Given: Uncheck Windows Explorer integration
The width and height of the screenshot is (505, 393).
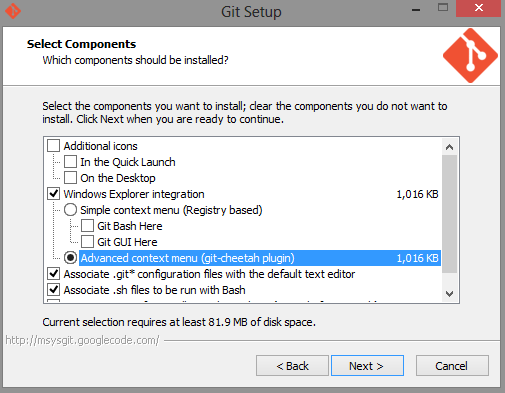Looking at the screenshot, I should pos(53,194).
